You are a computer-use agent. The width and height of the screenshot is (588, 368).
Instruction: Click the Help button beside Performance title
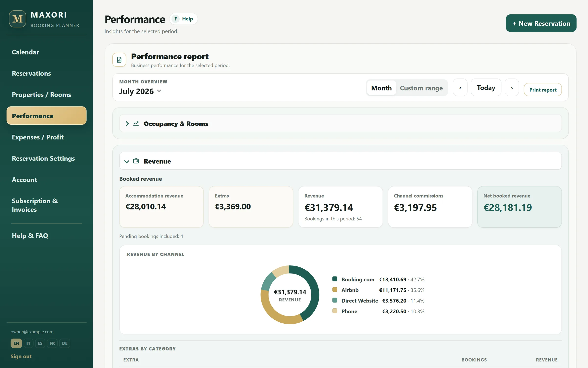(x=184, y=19)
